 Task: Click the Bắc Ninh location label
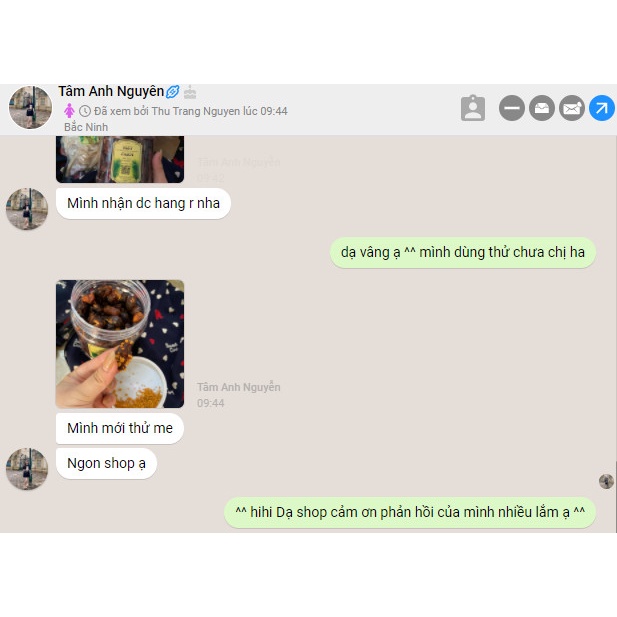pyautogui.click(x=86, y=127)
